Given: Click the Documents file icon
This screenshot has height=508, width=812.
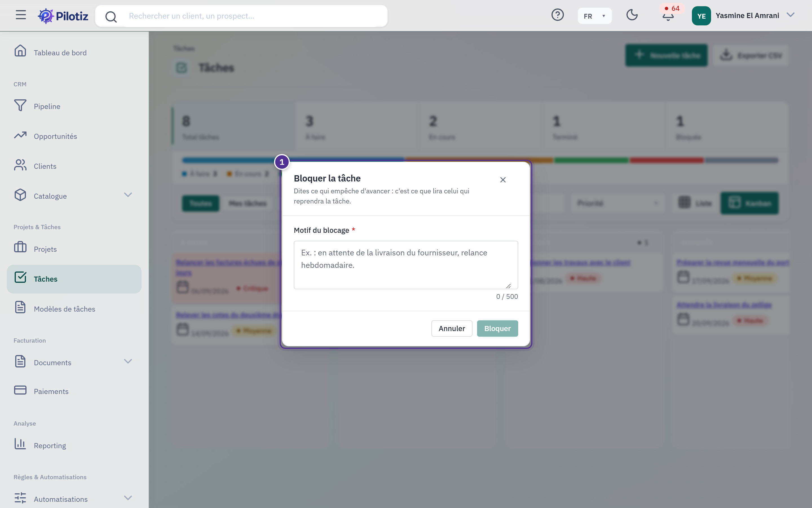Looking at the screenshot, I should pos(20,362).
